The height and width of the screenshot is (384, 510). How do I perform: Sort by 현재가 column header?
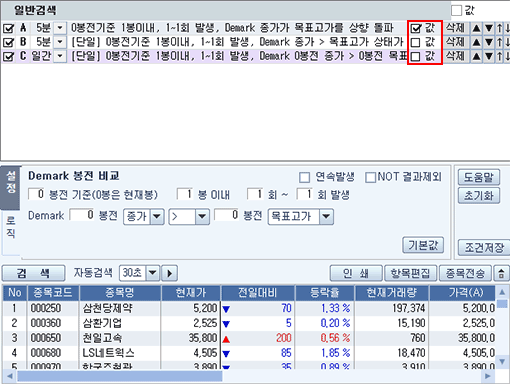tap(191, 293)
